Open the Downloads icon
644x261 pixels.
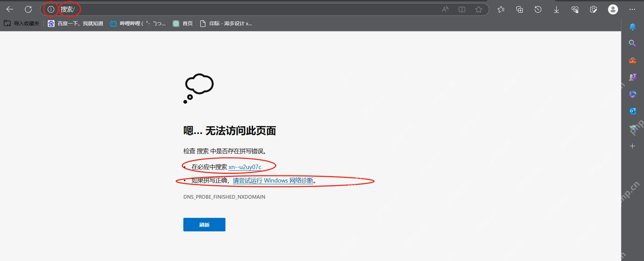point(556,10)
